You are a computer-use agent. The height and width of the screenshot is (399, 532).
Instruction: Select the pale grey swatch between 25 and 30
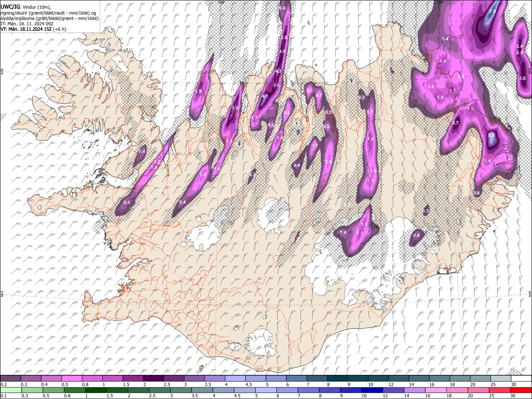(x=500, y=378)
